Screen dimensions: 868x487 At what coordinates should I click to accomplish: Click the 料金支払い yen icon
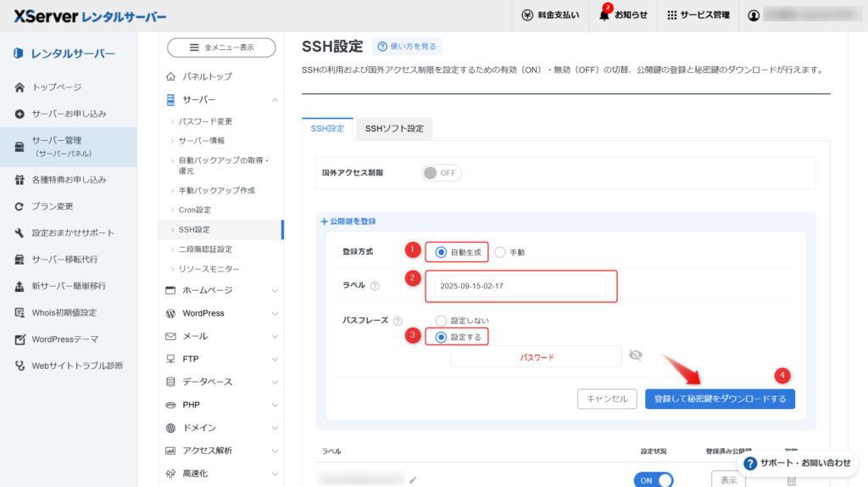click(x=527, y=15)
